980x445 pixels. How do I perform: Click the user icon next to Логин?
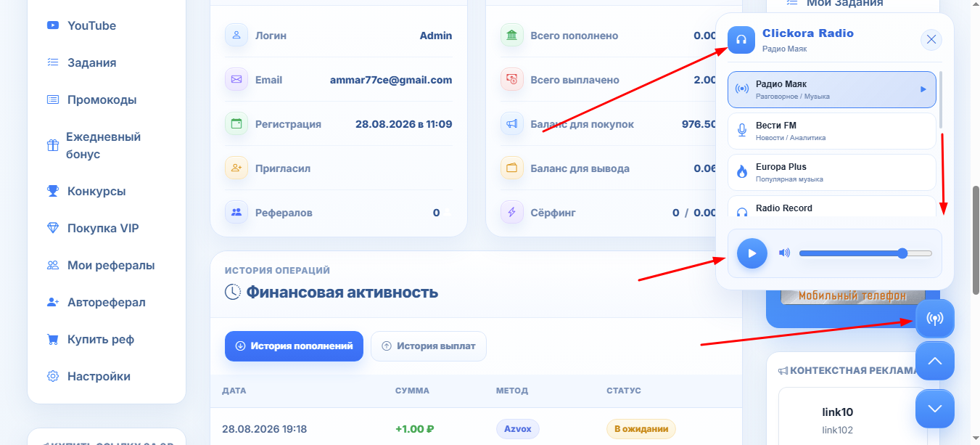tap(236, 35)
